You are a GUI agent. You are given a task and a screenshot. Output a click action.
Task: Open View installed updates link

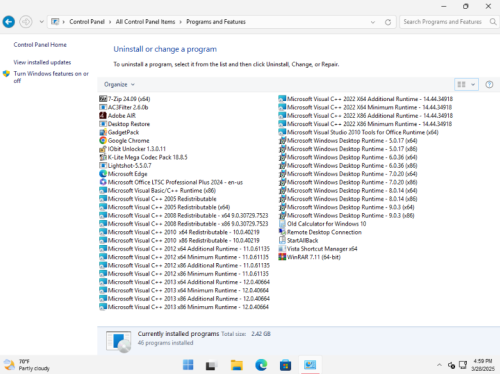tap(42, 62)
